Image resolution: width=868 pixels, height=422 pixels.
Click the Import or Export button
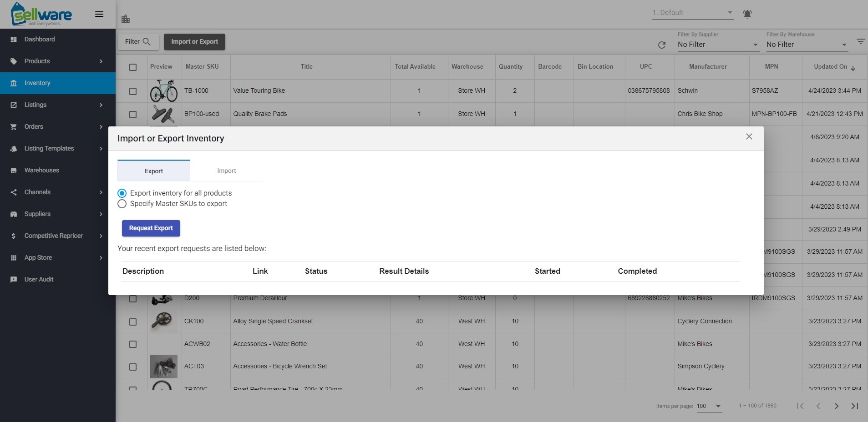pos(194,42)
